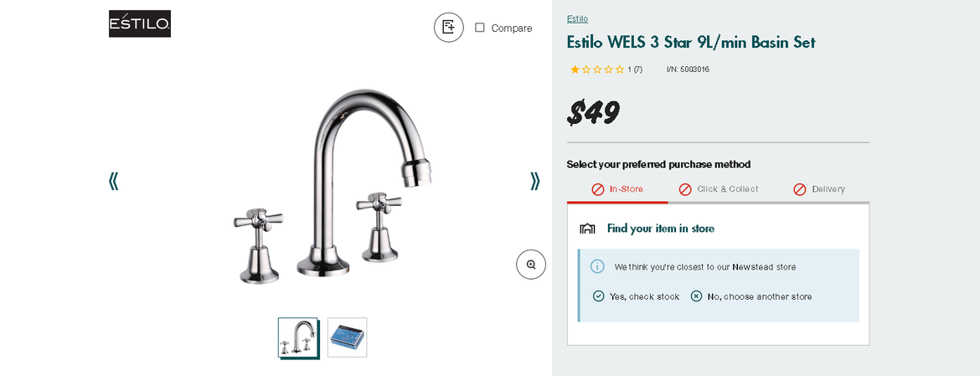
Task: Open the image zoom magnifier
Action: pyautogui.click(x=531, y=265)
